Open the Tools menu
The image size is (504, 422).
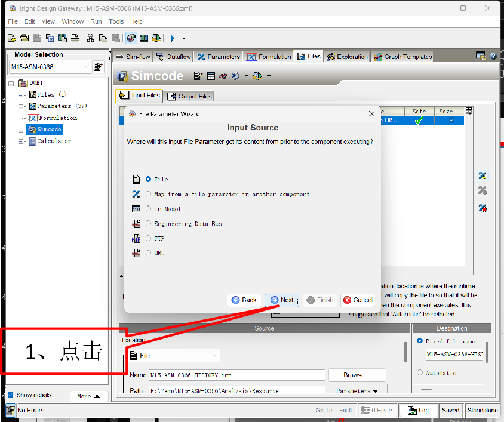tap(116, 21)
